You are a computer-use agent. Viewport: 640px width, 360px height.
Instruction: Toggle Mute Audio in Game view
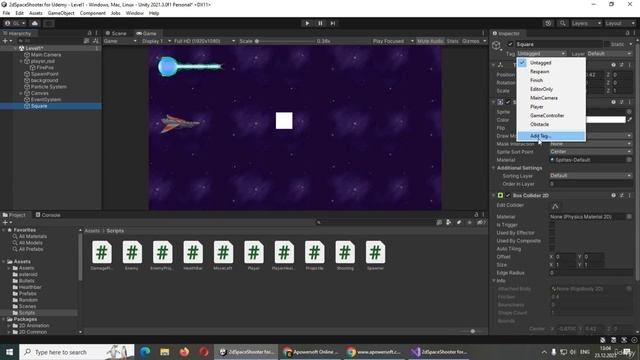tap(430, 41)
